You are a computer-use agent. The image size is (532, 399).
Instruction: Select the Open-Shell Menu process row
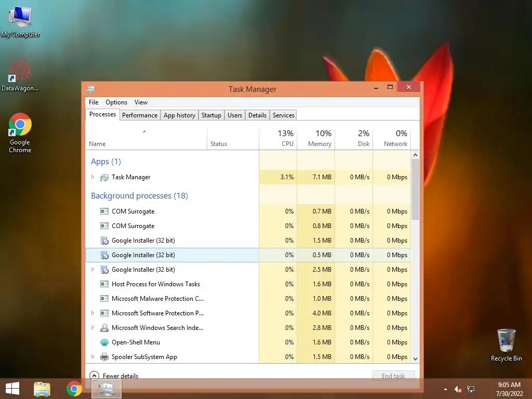tap(248, 342)
